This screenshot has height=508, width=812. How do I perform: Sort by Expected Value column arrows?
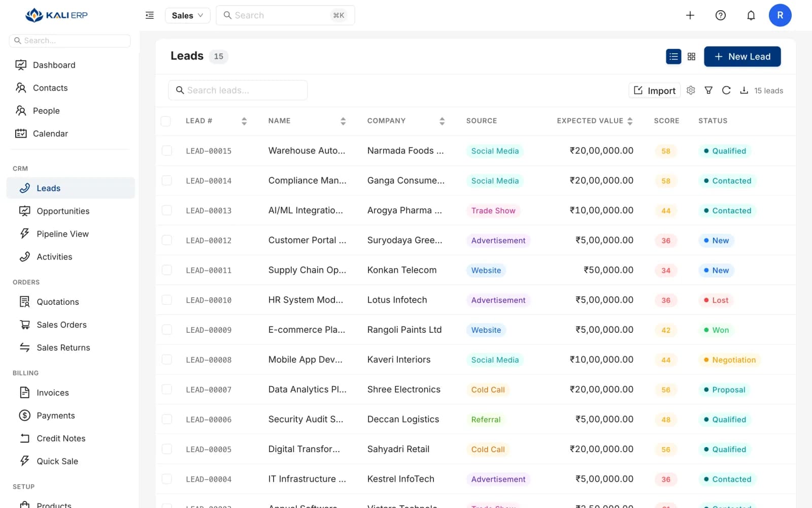630,121
